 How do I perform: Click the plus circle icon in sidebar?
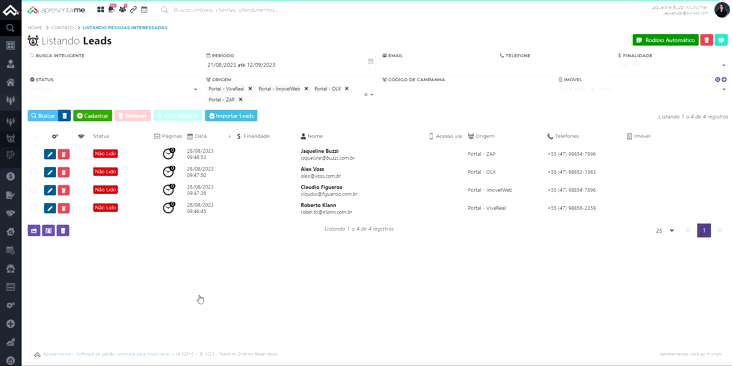click(10, 324)
